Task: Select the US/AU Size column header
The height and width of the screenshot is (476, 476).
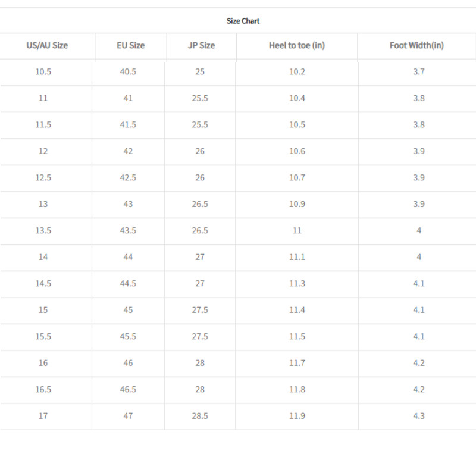Action: coord(47,45)
